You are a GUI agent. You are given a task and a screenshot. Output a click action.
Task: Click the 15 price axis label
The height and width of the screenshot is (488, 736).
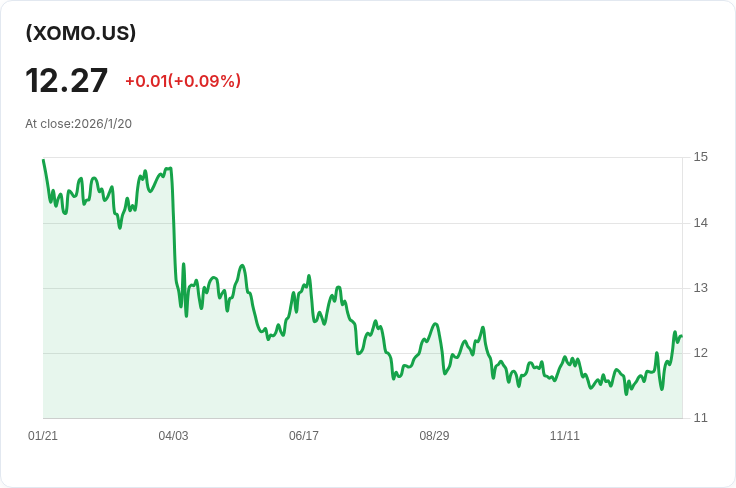click(700, 157)
